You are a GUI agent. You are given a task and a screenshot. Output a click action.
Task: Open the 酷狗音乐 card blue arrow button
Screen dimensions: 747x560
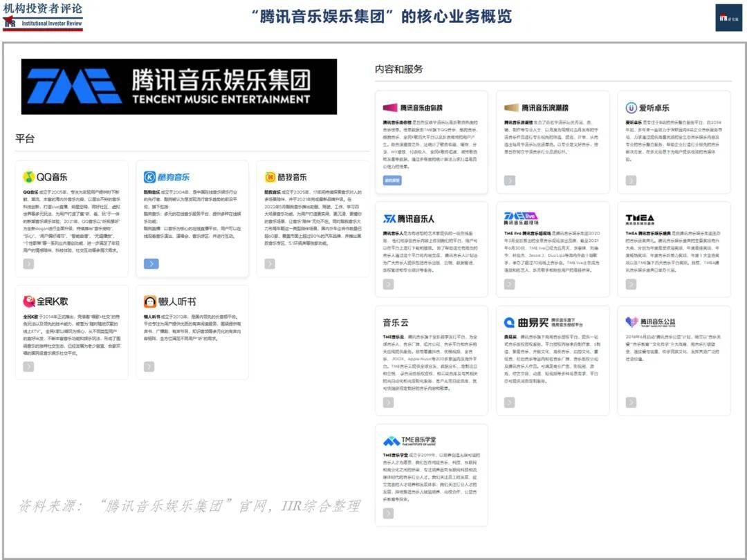tap(151, 263)
